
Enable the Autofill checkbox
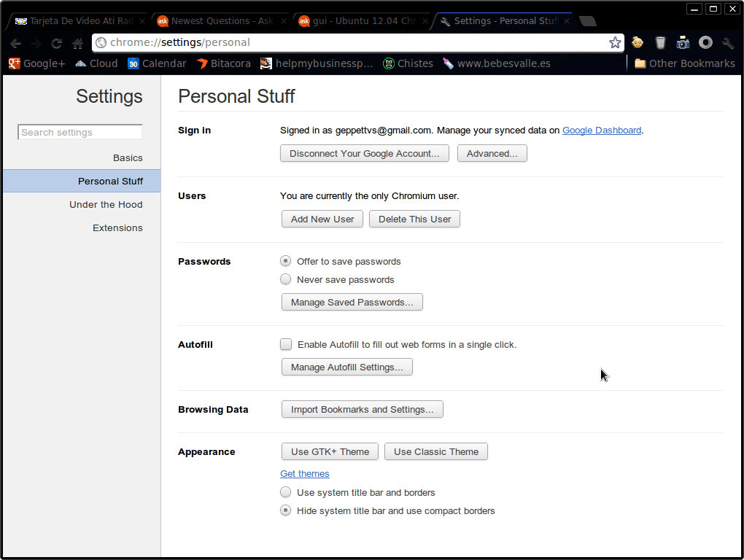pos(286,344)
